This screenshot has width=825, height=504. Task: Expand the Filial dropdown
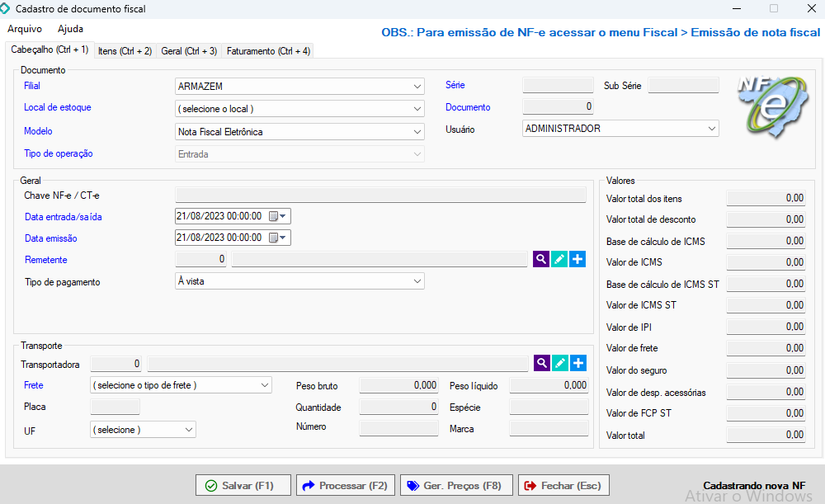point(417,87)
